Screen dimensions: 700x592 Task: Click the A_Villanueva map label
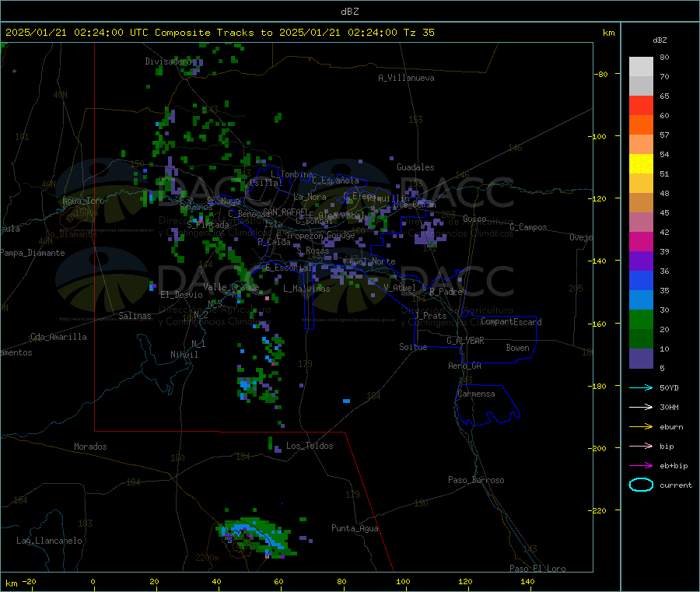tap(406, 78)
